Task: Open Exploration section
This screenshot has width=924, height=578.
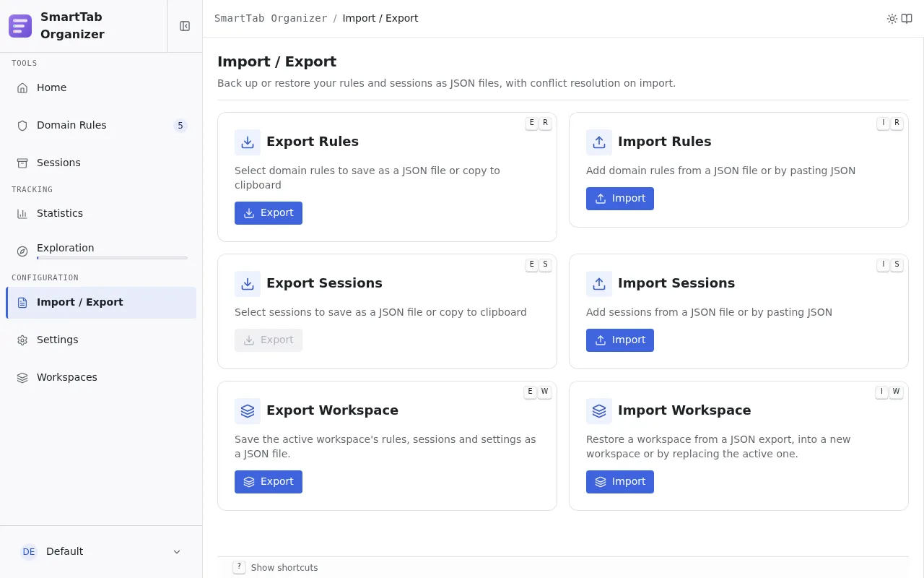Action: tap(101, 251)
